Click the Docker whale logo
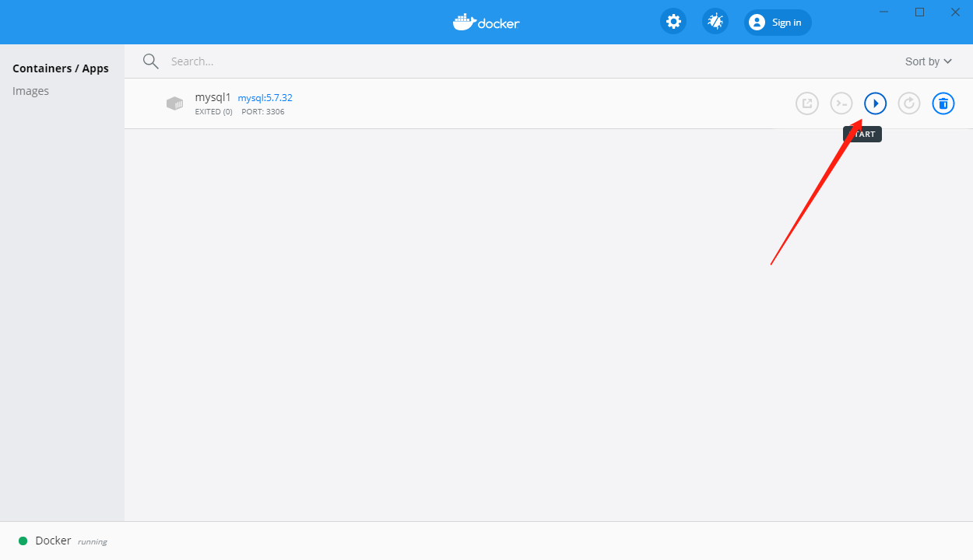This screenshot has width=973, height=560. pyautogui.click(x=486, y=22)
